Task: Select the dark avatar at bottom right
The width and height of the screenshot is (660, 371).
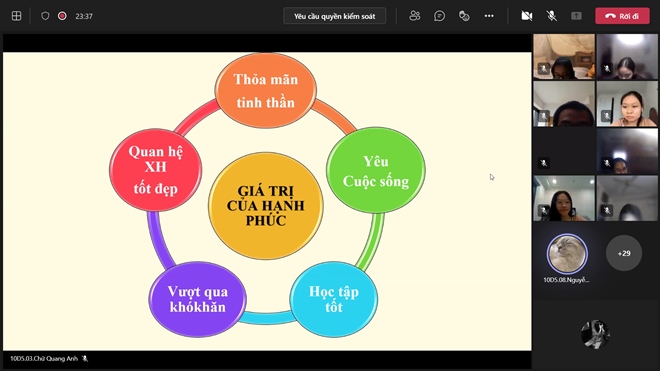Action: click(595, 334)
